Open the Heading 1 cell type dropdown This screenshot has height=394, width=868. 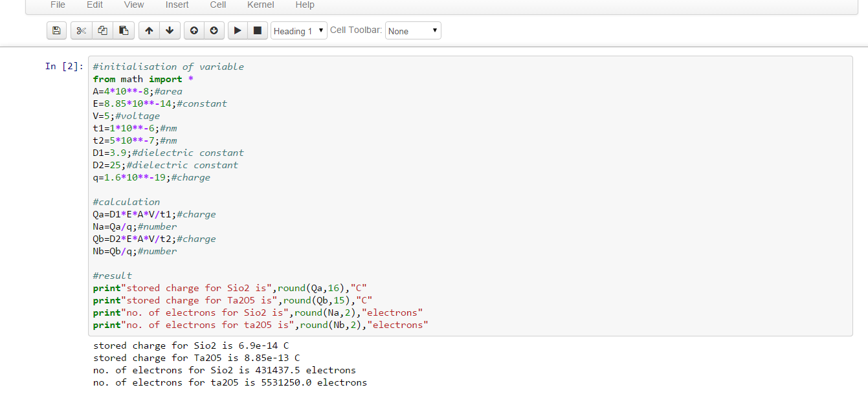pos(298,31)
